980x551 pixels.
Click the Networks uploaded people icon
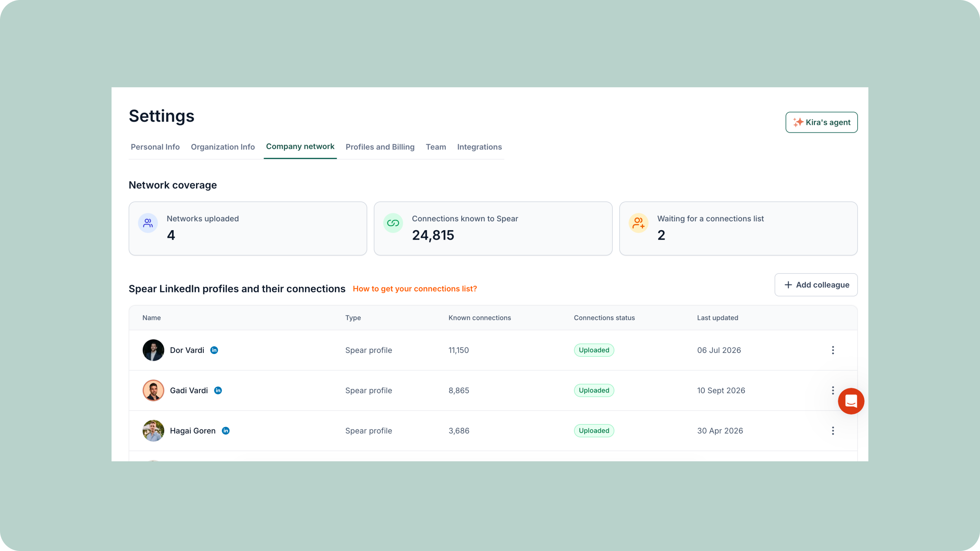(x=148, y=223)
